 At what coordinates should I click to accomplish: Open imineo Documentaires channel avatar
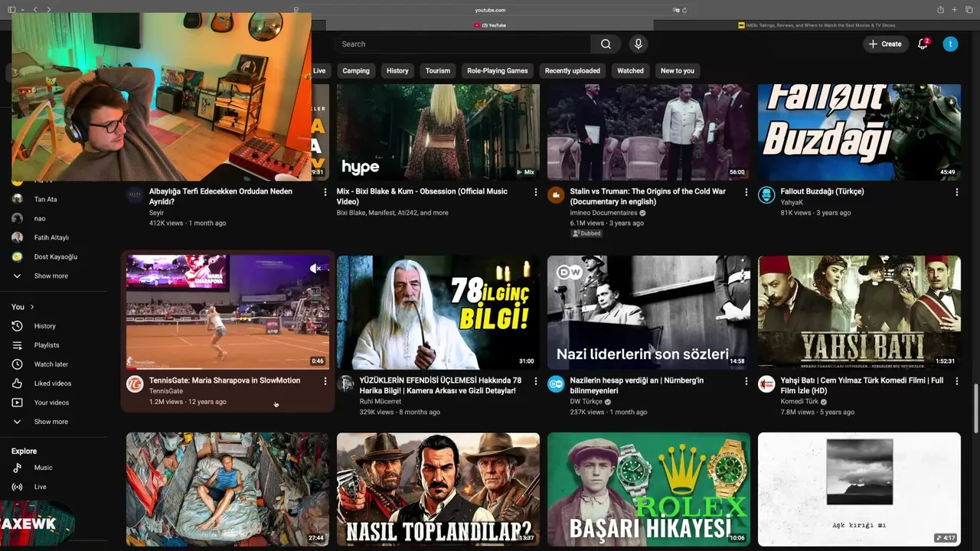[x=556, y=195]
